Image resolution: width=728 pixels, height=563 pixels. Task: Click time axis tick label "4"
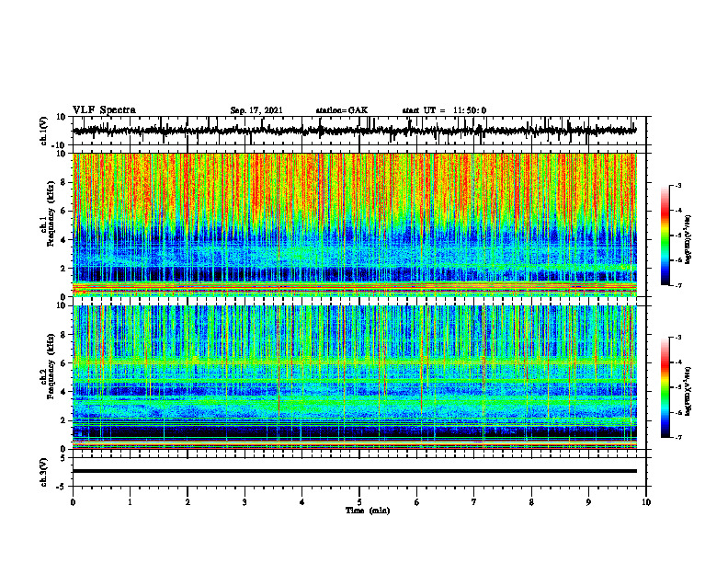pos(301,502)
